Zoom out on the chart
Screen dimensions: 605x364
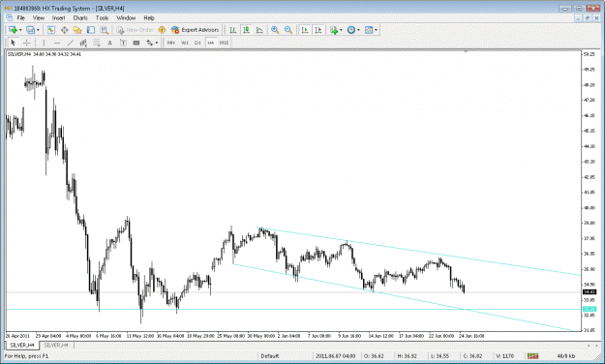288,30
